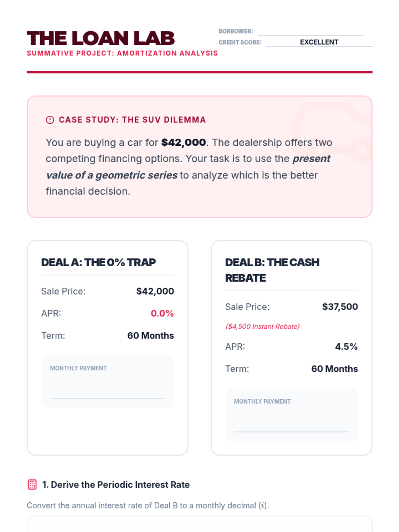Click the alert icon beside Case Study heading
Viewport: 399px width, 532px height.
[x=50, y=120]
